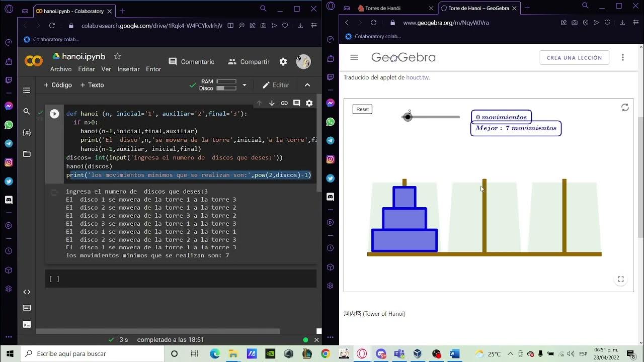
Task: Open Discord in left Opera sidebar
Action: coord(9,200)
